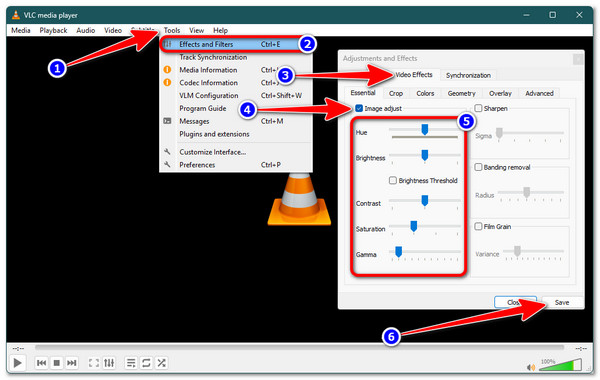Jump to previous media track
600x380 pixels.
41,362
